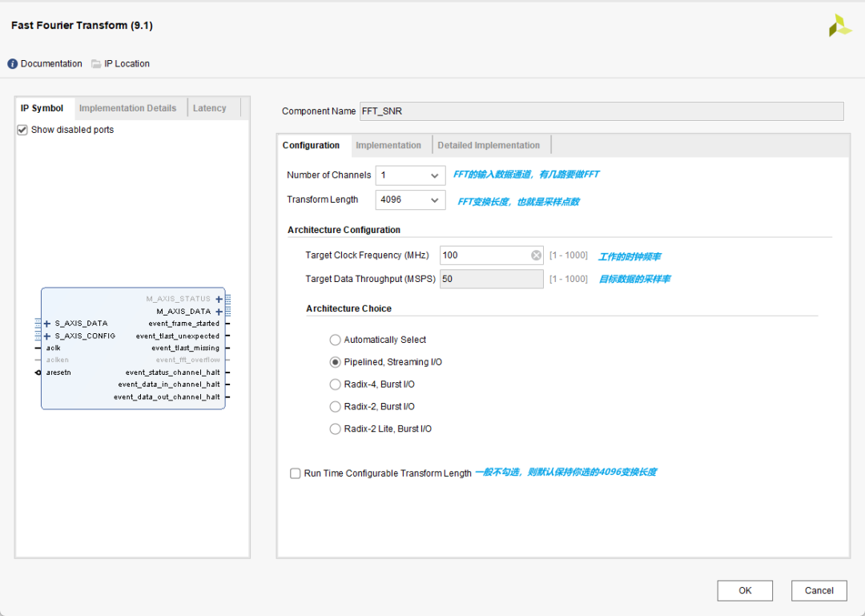Screen dimensions: 865x616
Task: Enable Run Time Configurable Transform Length
Action: point(296,473)
